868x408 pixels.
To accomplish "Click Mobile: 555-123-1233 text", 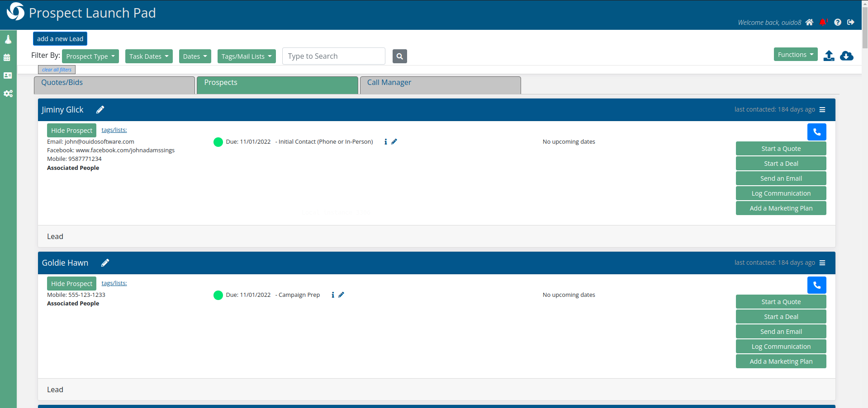I will point(76,295).
